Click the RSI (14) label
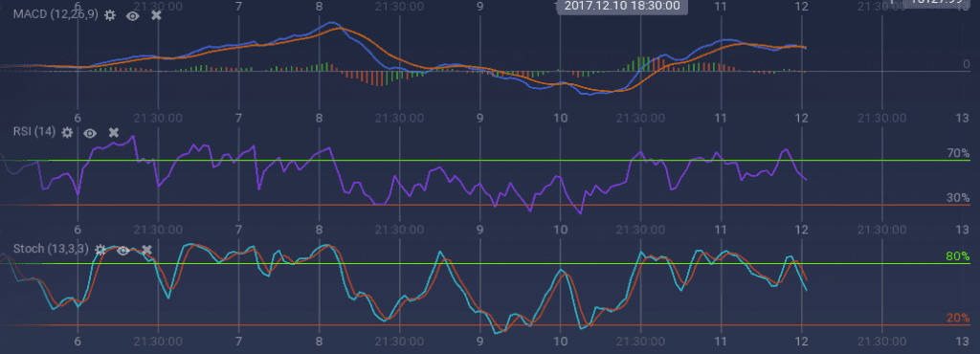The image size is (980, 354). pyautogui.click(x=33, y=132)
